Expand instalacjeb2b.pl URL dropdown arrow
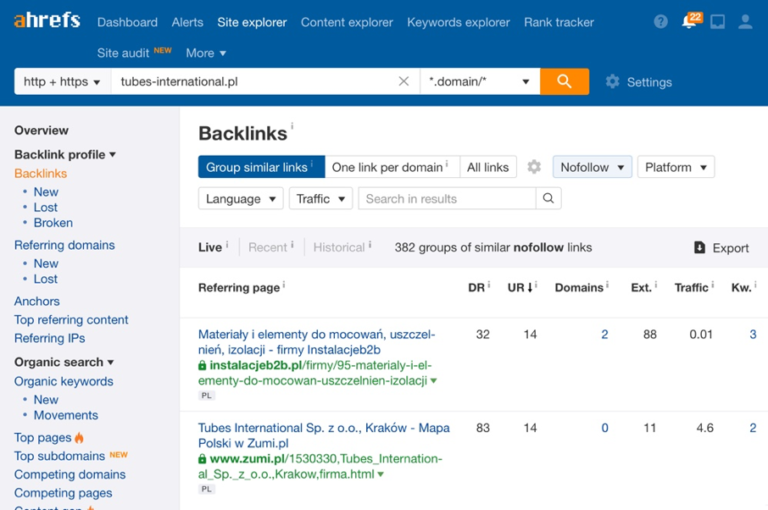 [433, 381]
